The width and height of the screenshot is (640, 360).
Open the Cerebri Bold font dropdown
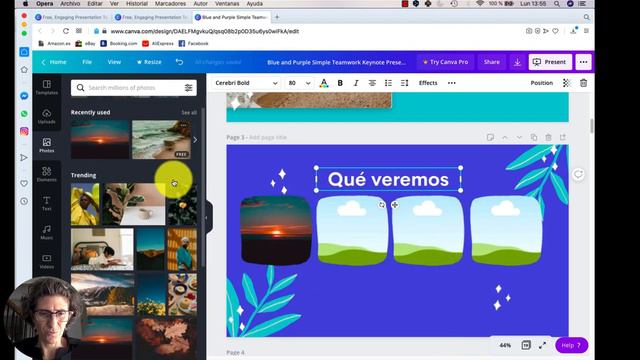click(246, 83)
